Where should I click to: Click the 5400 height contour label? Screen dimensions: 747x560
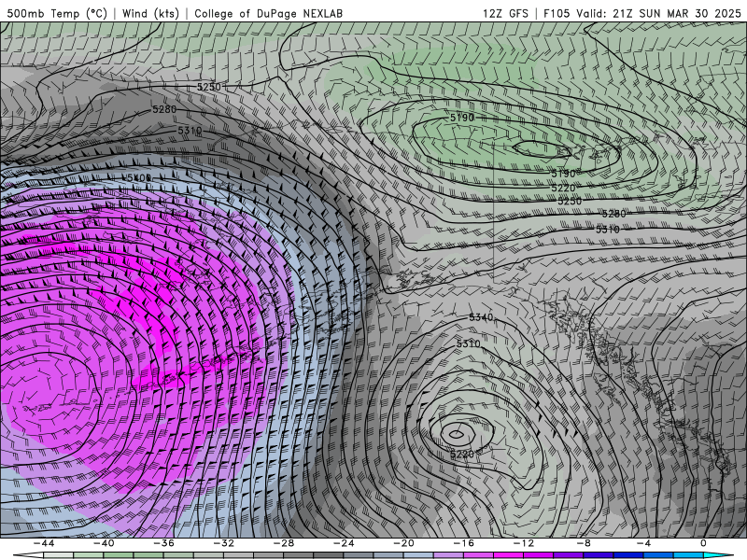[x=139, y=177]
